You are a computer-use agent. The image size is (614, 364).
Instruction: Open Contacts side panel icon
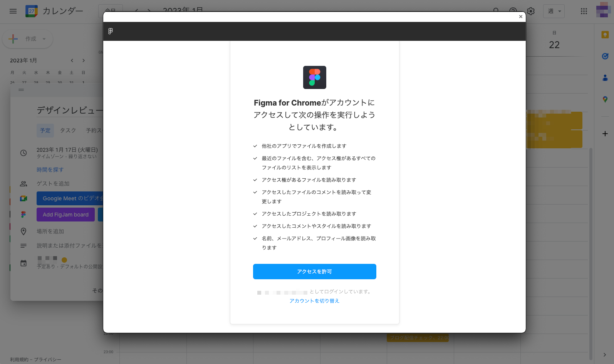click(x=605, y=78)
